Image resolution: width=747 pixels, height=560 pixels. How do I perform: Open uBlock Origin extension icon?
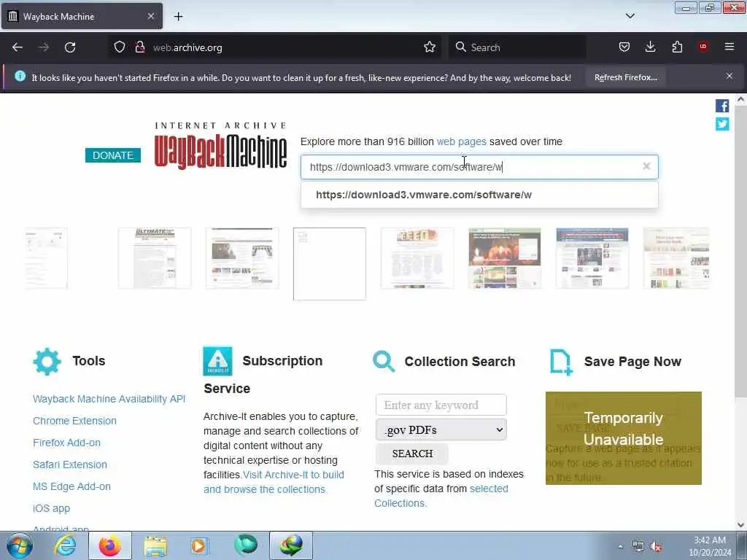pyautogui.click(x=703, y=47)
